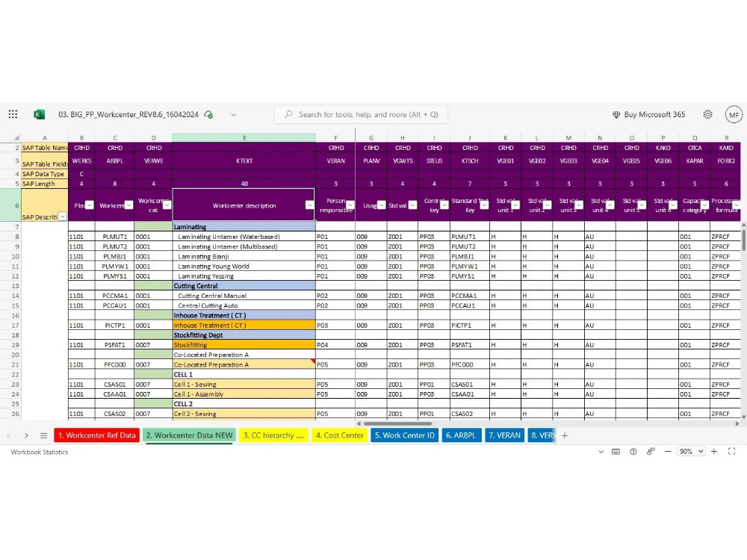The image size is (747, 560).
Task: Select cell CSAA01 in column C
Action: coord(115,394)
